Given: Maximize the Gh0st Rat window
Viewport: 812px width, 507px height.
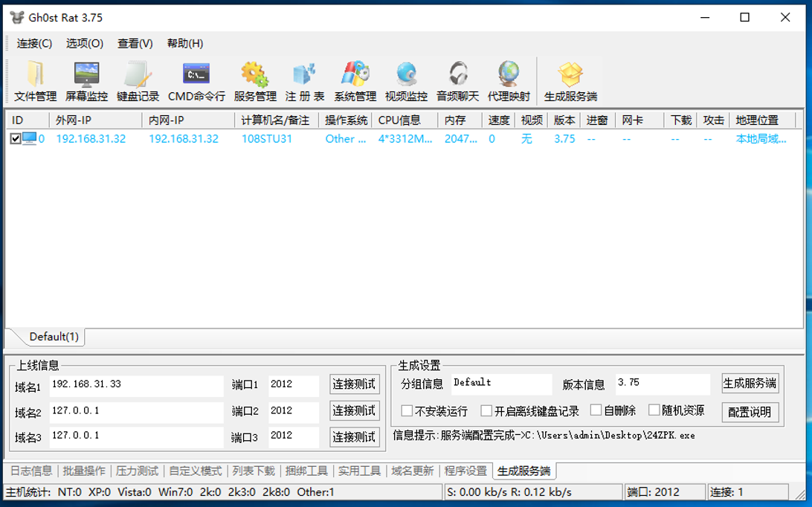Looking at the screenshot, I should 744,18.
